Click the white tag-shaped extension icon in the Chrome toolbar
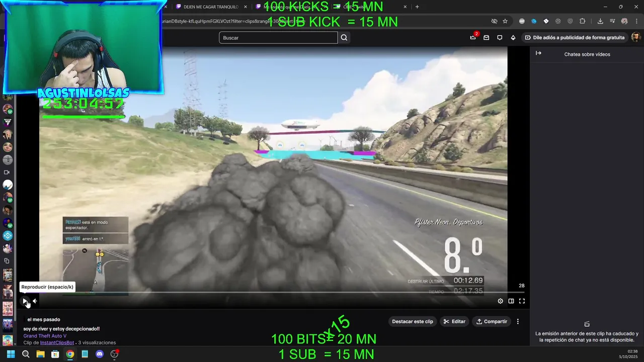644x362 pixels. pyautogui.click(x=546, y=21)
